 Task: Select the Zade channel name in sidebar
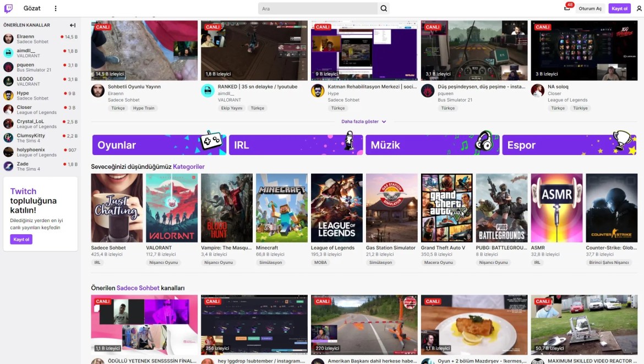click(x=23, y=164)
